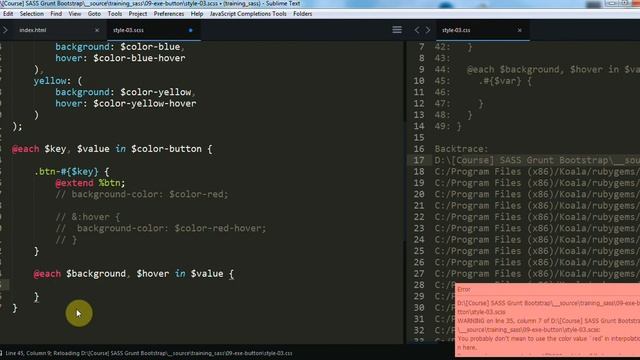This screenshot has width=640, height=360.
Task: Click the $color-yellow-hover value
Action: pos(144,103)
